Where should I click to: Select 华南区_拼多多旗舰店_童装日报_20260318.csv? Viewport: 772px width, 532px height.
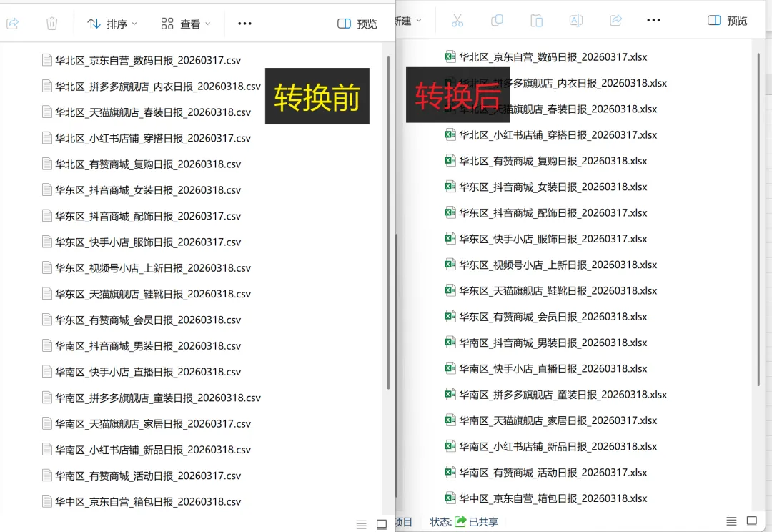[152, 398]
